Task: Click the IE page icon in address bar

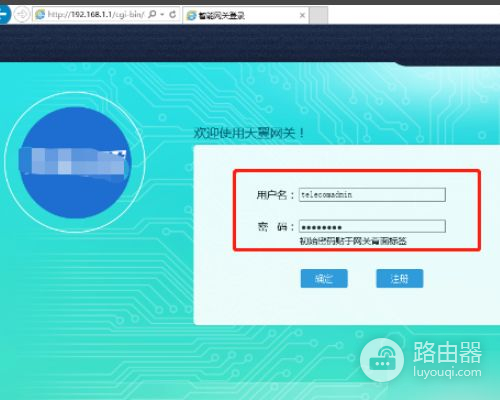Action: [40, 14]
